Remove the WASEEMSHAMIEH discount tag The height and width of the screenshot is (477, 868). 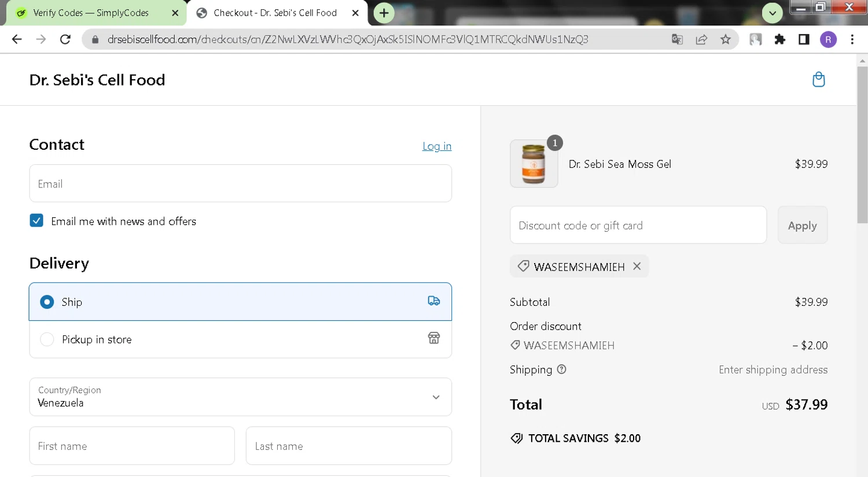tap(637, 266)
